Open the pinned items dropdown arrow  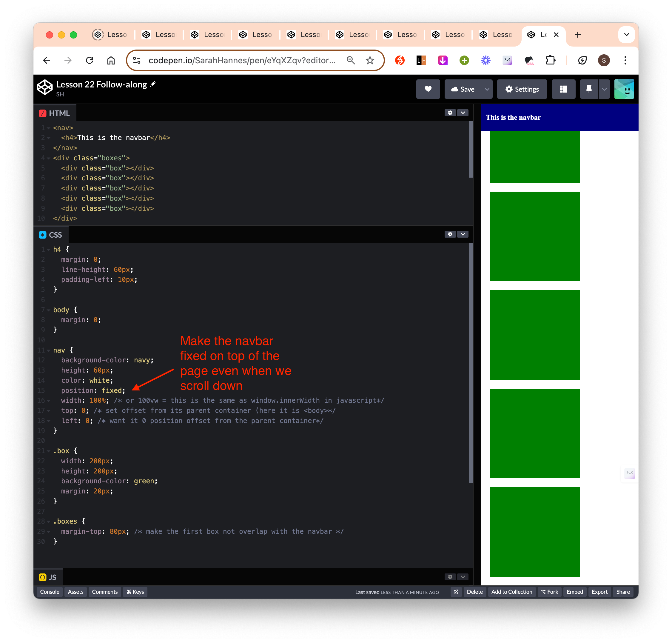click(604, 89)
